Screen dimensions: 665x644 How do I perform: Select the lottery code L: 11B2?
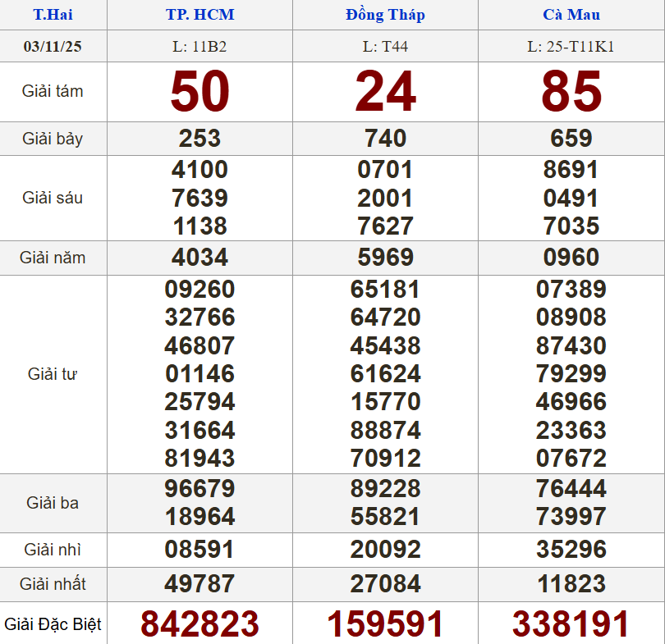tap(199, 47)
